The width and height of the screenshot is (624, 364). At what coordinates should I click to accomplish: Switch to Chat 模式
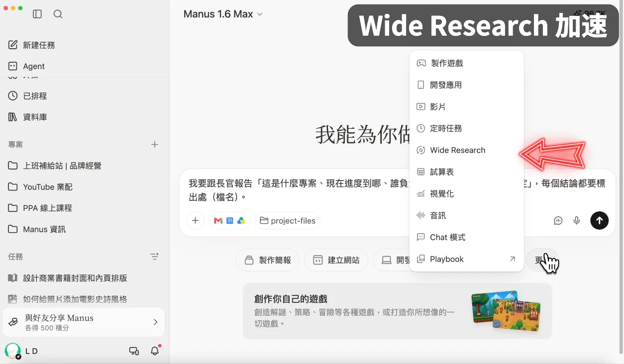click(466, 237)
